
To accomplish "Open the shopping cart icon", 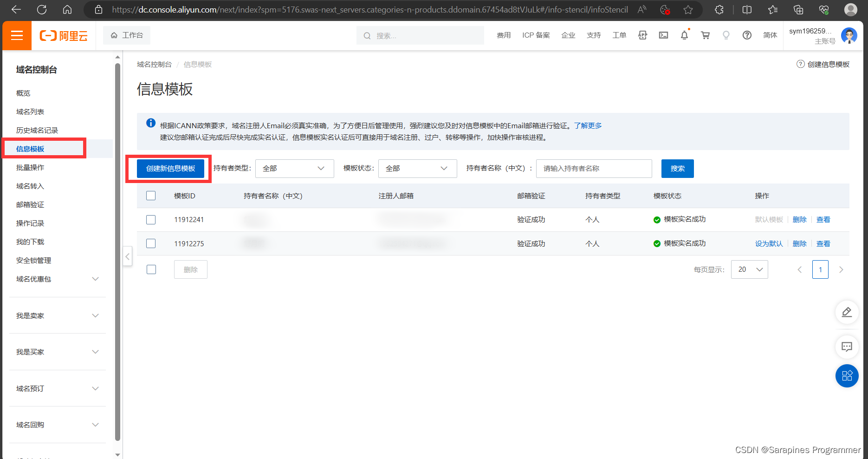I will tap(705, 35).
